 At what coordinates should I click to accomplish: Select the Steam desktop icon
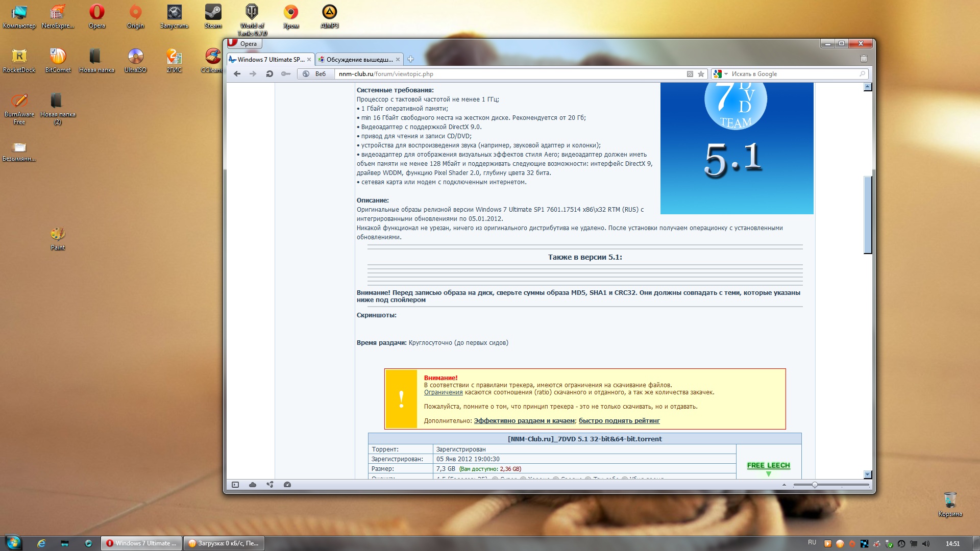(x=213, y=17)
